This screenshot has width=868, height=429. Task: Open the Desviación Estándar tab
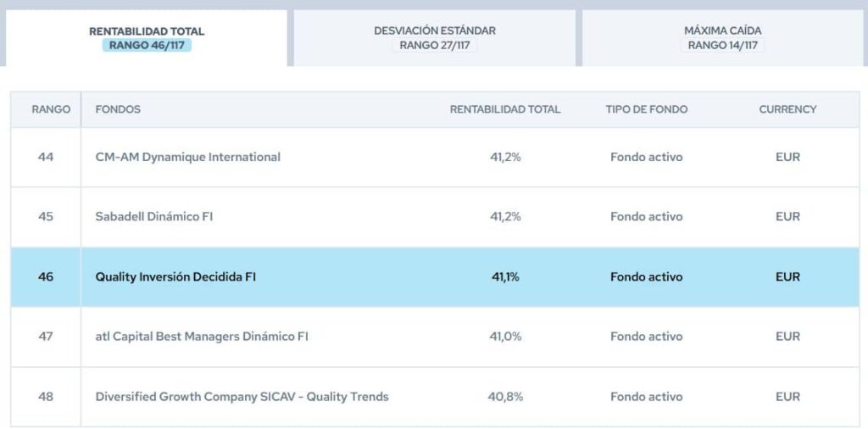[435, 37]
